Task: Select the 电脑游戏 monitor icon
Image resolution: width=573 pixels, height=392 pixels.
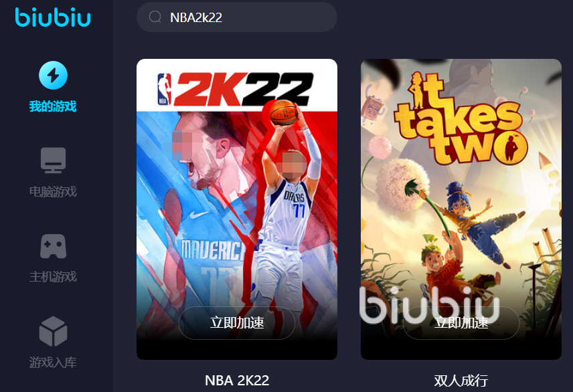Action: click(54, 160)
